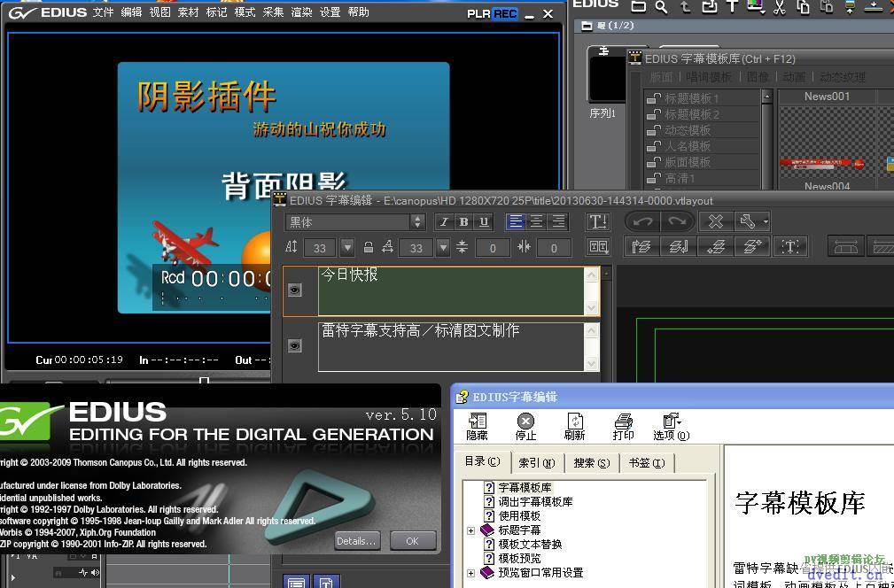
Task: Toggle visibility of the 雷特字幕 text line
Action: coord(295,345)
